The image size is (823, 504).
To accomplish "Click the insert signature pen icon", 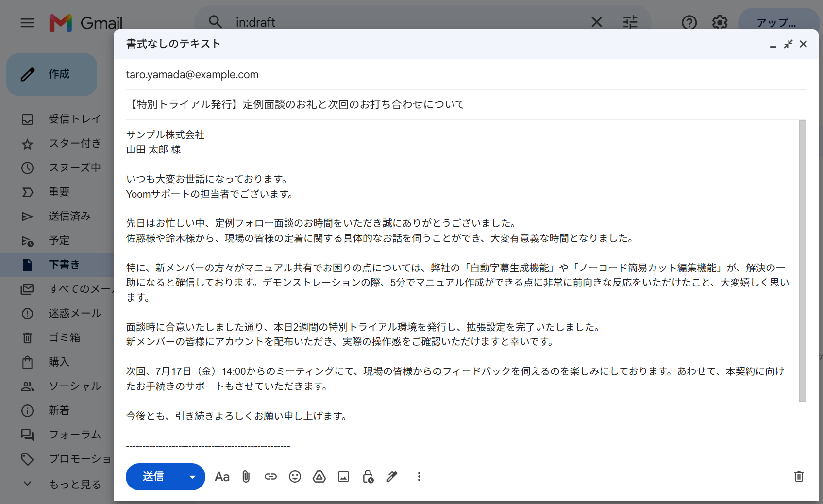I will coord(392,477).
